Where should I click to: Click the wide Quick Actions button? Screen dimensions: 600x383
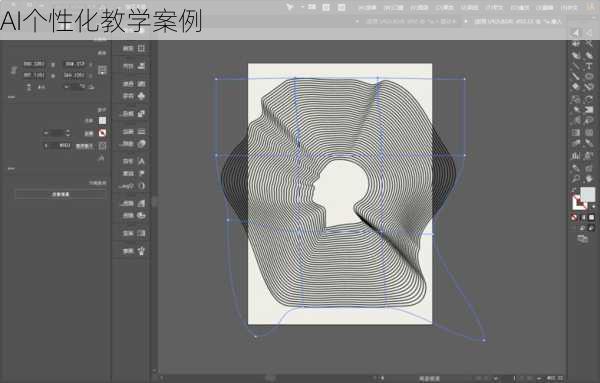click(x=60, y=194)
